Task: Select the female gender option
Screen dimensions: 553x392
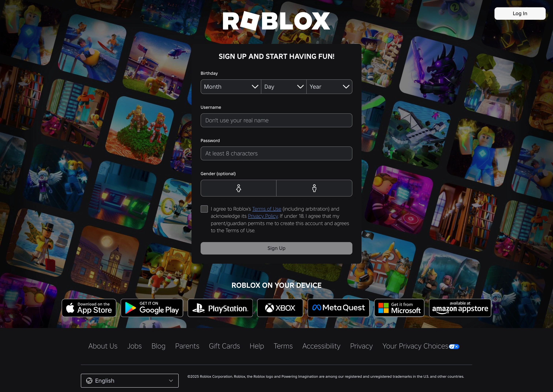Action: coord(238,188)
